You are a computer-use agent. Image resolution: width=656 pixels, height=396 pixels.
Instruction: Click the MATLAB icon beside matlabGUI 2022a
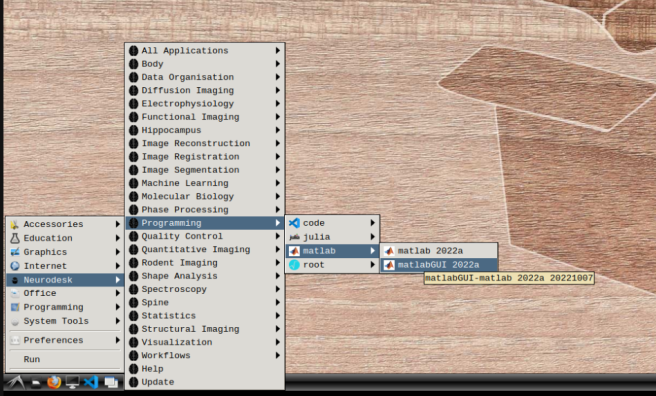pos(390,265)
